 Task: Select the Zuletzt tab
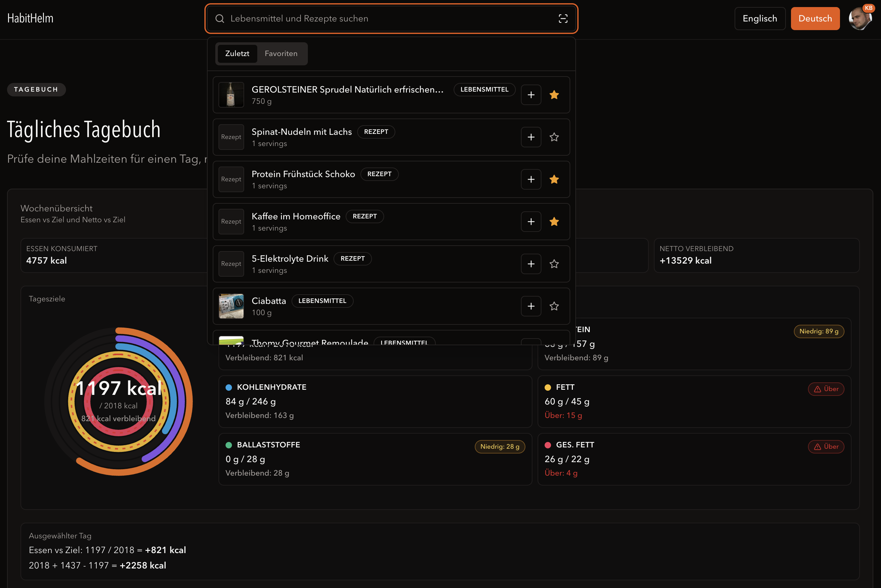237,53
